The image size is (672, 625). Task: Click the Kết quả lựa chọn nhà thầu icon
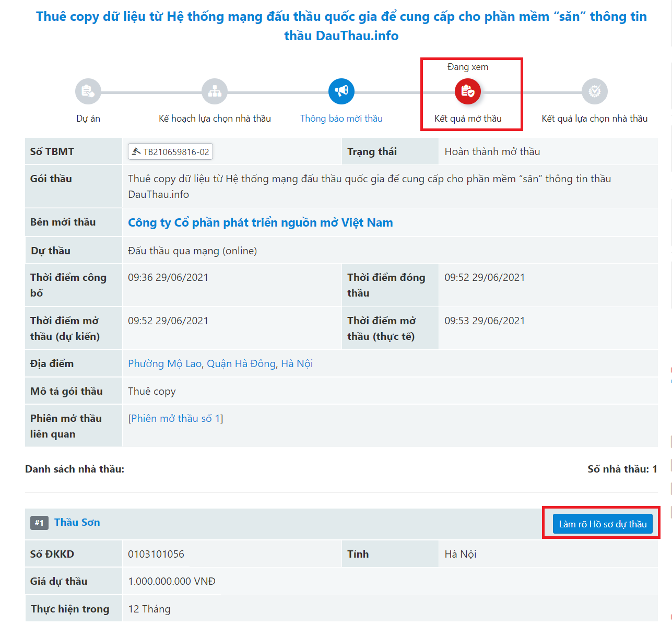595,91
